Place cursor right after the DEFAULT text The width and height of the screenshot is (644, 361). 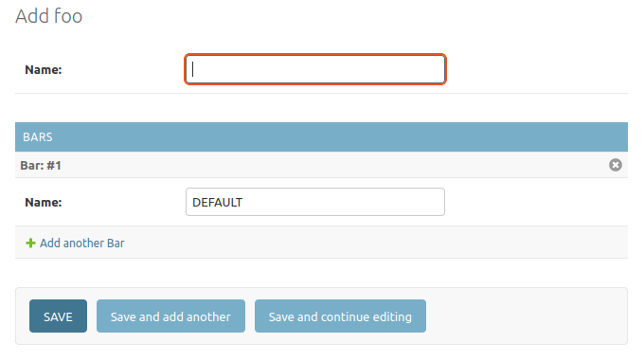coord(244,203)
